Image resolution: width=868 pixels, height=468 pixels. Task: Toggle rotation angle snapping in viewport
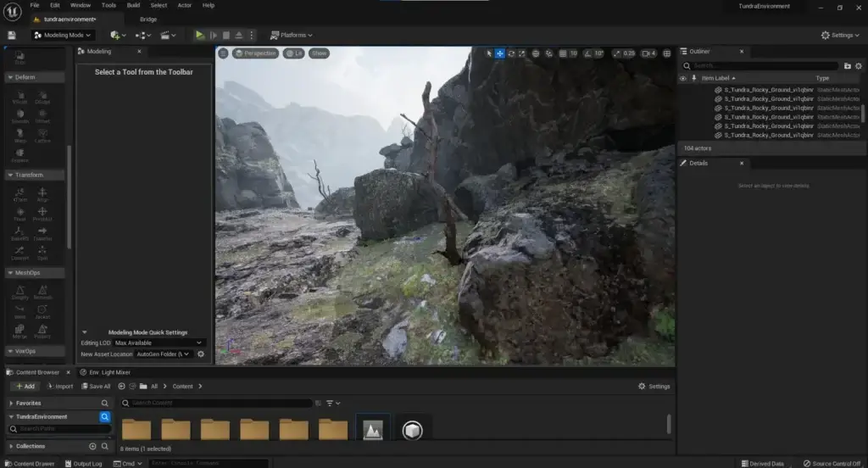click(x=587, y=53)
